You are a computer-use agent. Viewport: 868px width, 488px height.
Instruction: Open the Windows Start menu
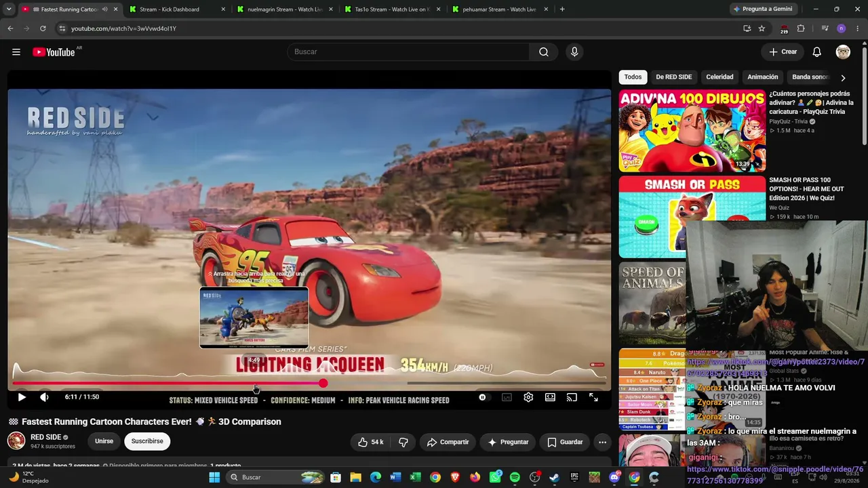coord(214,477)
